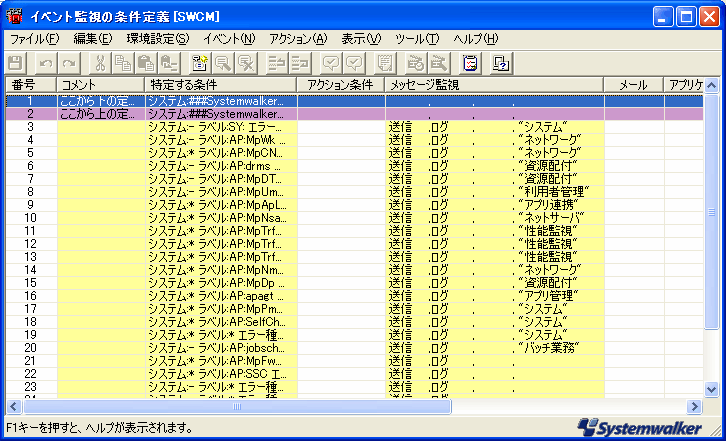Open the アクション(A) menu
The image size is (726, 441).
coord(298,39)
